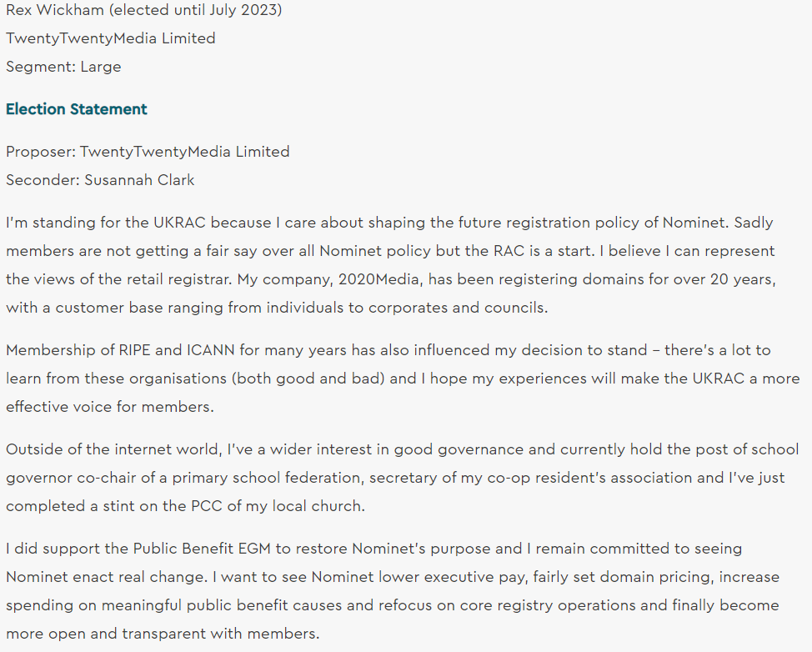Screen dimensions: 812x652
Task: Click the word UKRAC in the first paragraph
Action: click(x=176, y=223)
